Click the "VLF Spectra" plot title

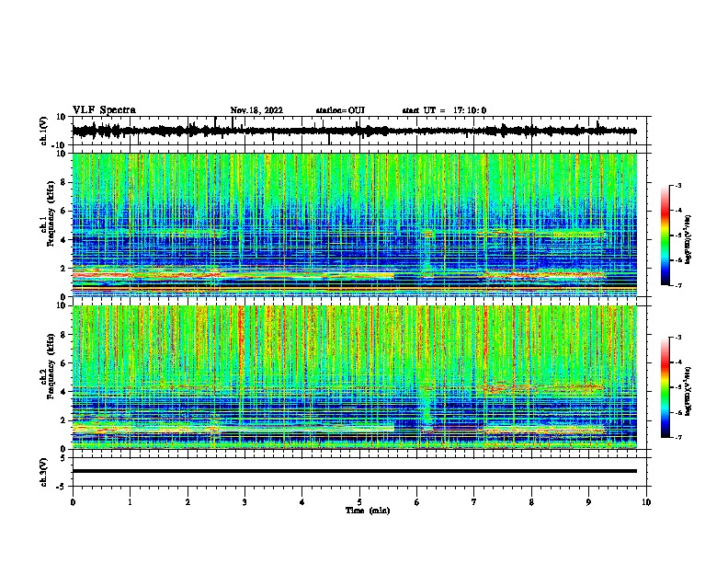click(104, 110)
